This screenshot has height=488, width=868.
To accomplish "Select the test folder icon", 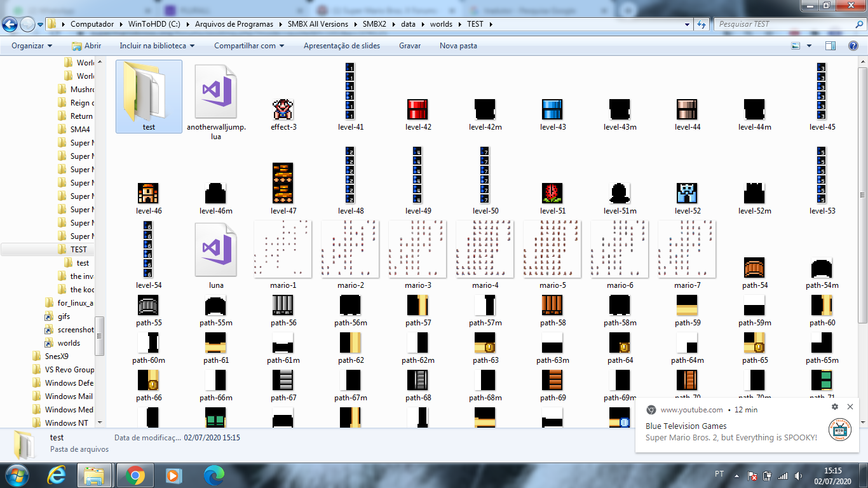I will click(149, 91).
